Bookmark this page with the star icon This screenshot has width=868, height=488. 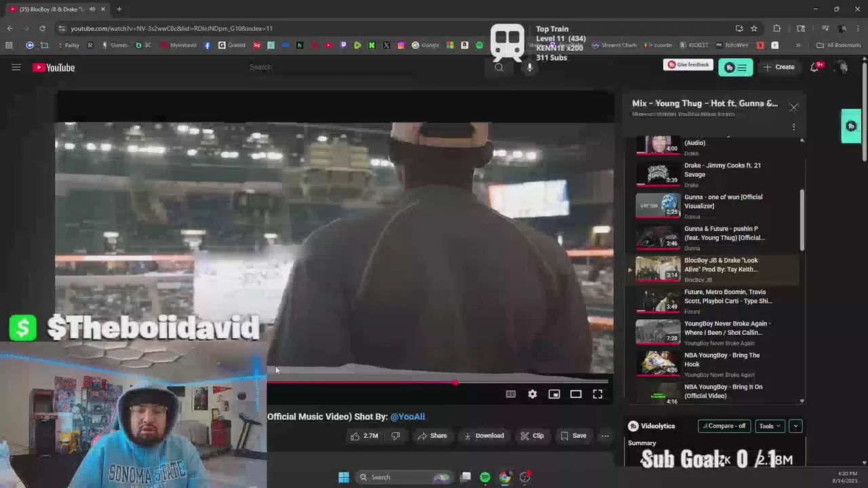[x=754, y=28]
